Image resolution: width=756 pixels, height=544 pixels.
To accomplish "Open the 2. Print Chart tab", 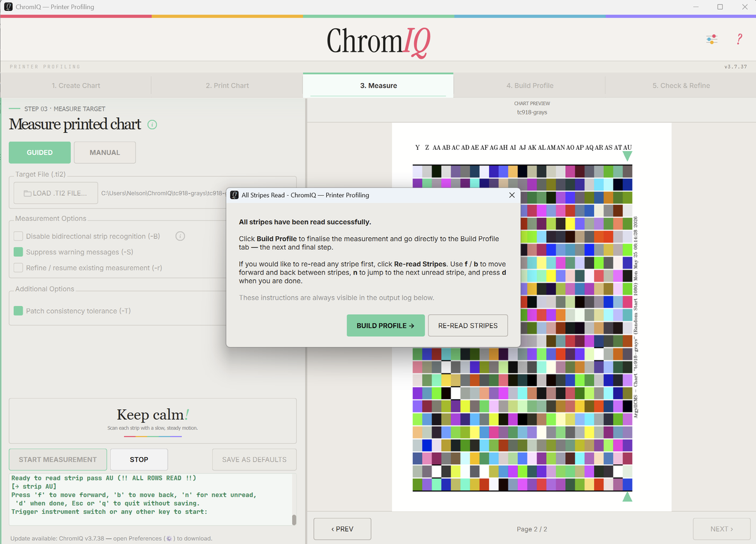I will [x=227, y=86].
